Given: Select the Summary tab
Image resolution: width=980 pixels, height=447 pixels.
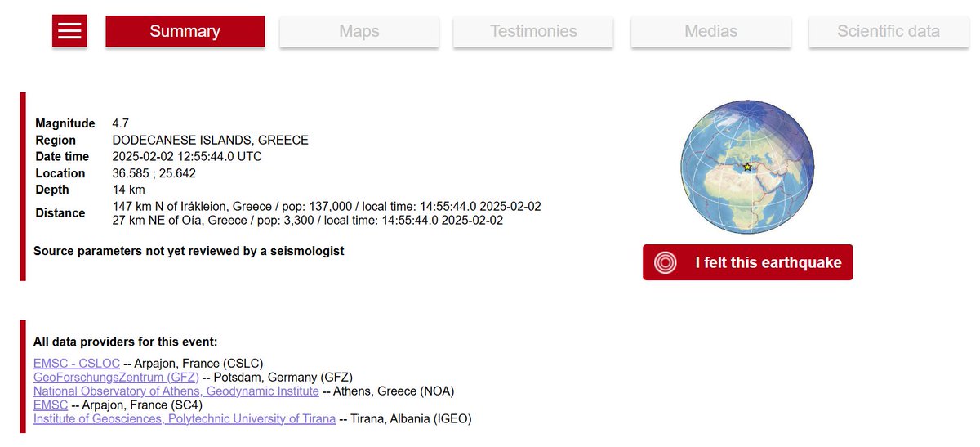Looking at the screenshot, I should 185,31.
